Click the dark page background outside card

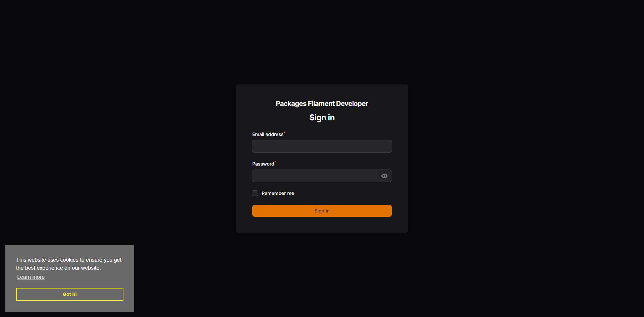(x=503, y=134)
